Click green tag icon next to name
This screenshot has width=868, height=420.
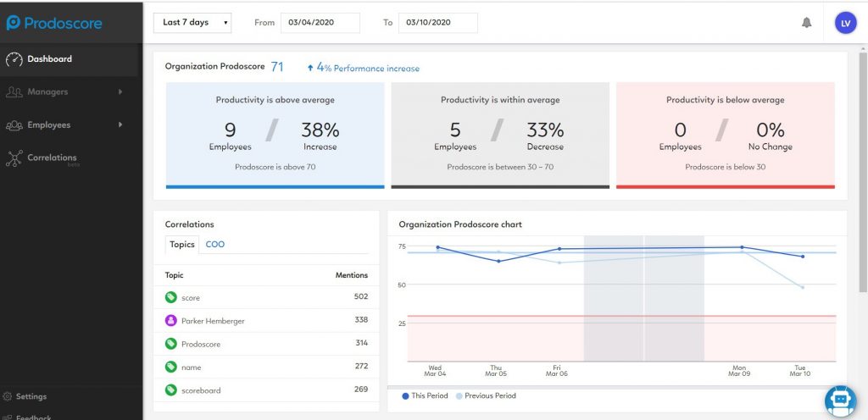pyautogui.click(x=171, y=367)
